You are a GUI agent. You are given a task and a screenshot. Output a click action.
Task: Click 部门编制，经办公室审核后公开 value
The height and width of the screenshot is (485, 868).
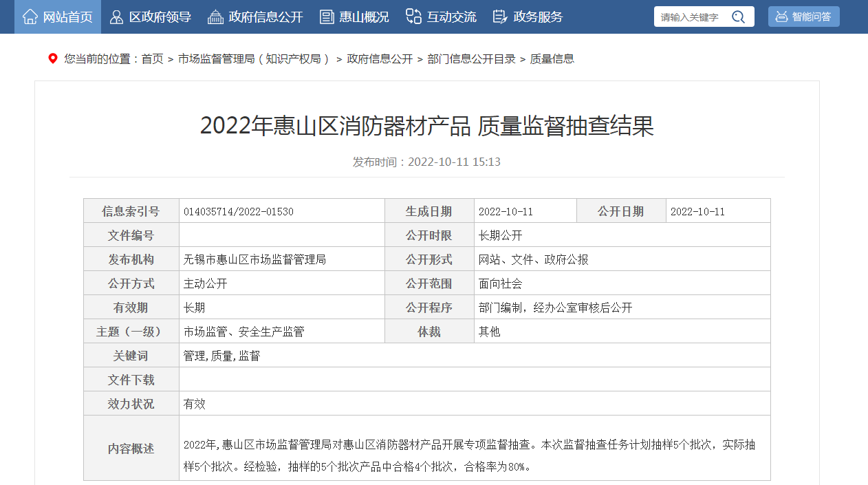(555, 308)
